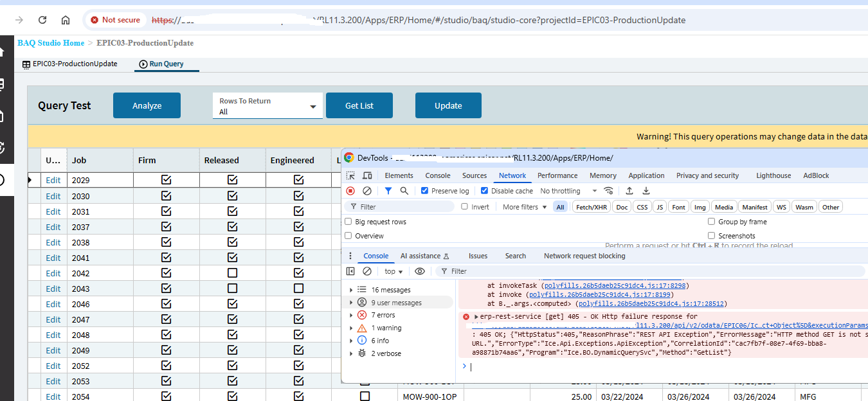Open drawer three-dot menu beside Console tab

[x=350, y=256]
